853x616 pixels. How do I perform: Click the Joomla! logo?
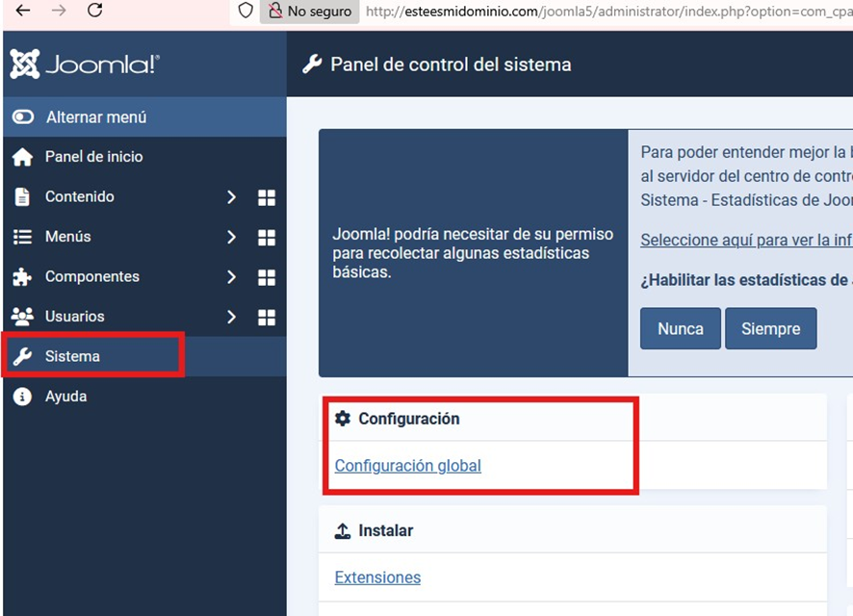tap(85, 64)
